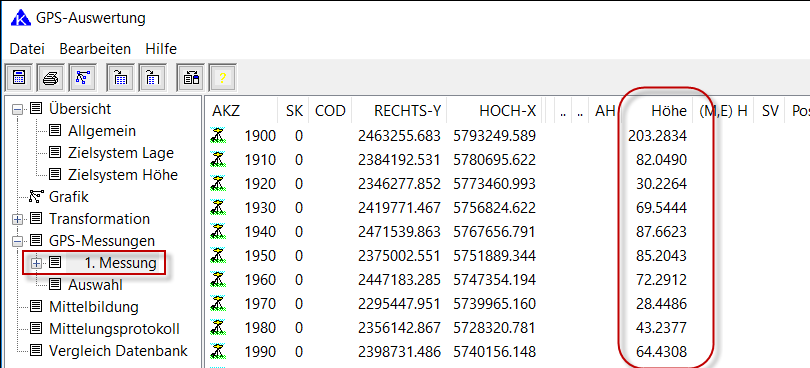Click the point icon of row 1970
The width and height of the screenshot is (810, 368).
218,304
